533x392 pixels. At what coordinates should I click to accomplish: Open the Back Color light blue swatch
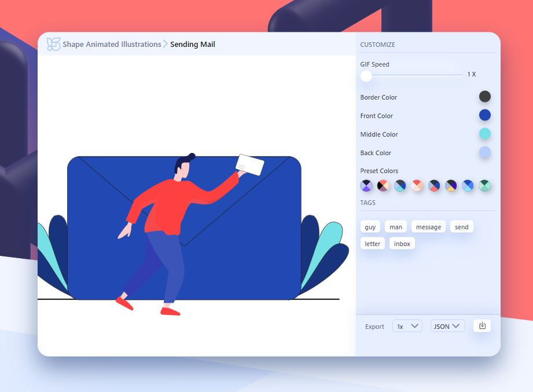click(x=485, y=152)
